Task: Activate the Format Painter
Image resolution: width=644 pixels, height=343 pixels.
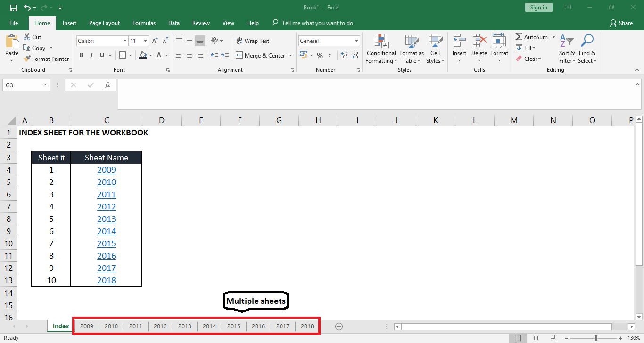Action: (x=46, y=59)
